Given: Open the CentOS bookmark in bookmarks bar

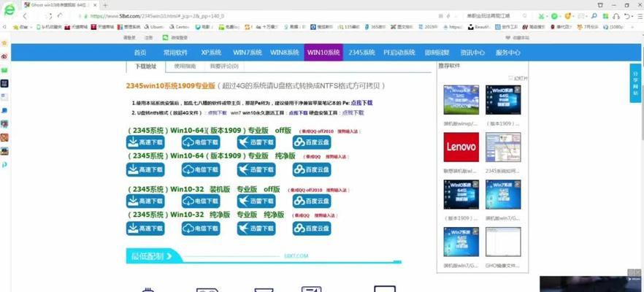Looking at the screenshot, I should point(180,27).
